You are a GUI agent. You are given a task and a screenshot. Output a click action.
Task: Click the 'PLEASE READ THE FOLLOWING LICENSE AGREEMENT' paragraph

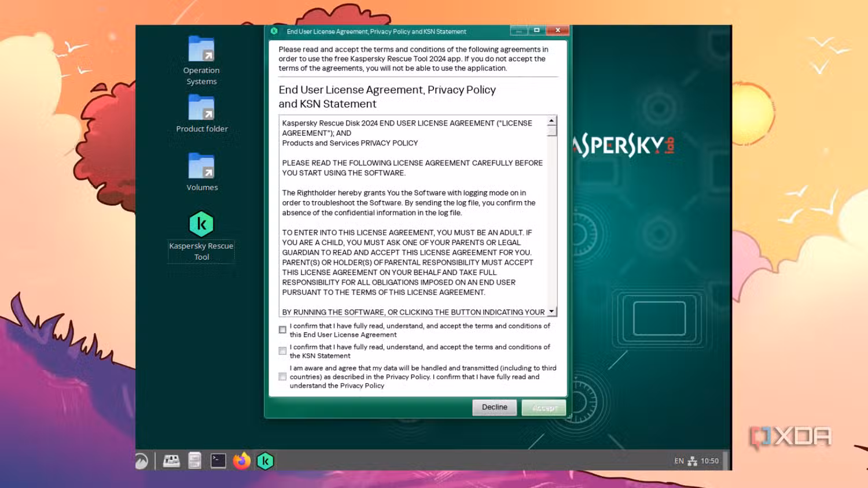[413, 168]
